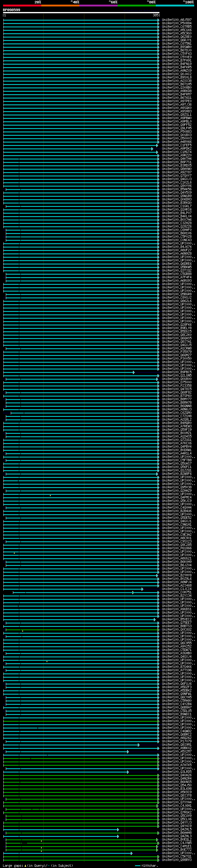Click the =100char scale legend

point(147,866)
